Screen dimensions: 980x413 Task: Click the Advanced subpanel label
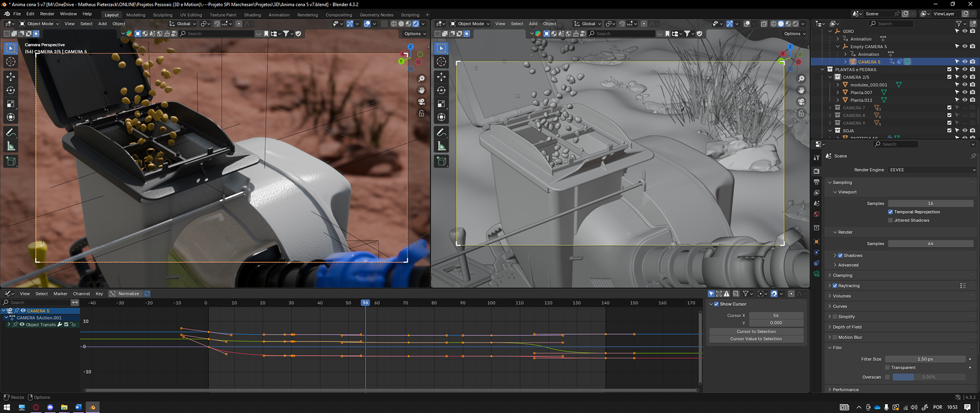pyautogui.click(x=848, y=265)
